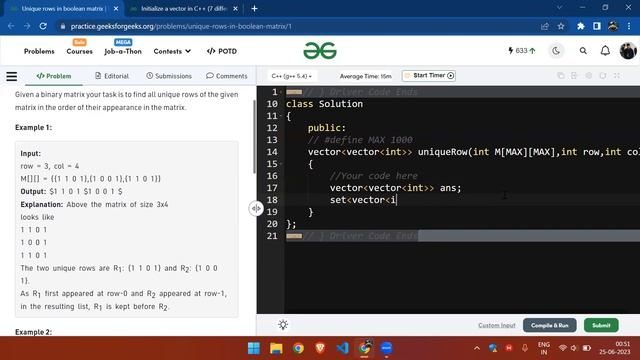The image size is (640, 360).
Task: Click the share page icon in address bar
Action: [544, 26]
